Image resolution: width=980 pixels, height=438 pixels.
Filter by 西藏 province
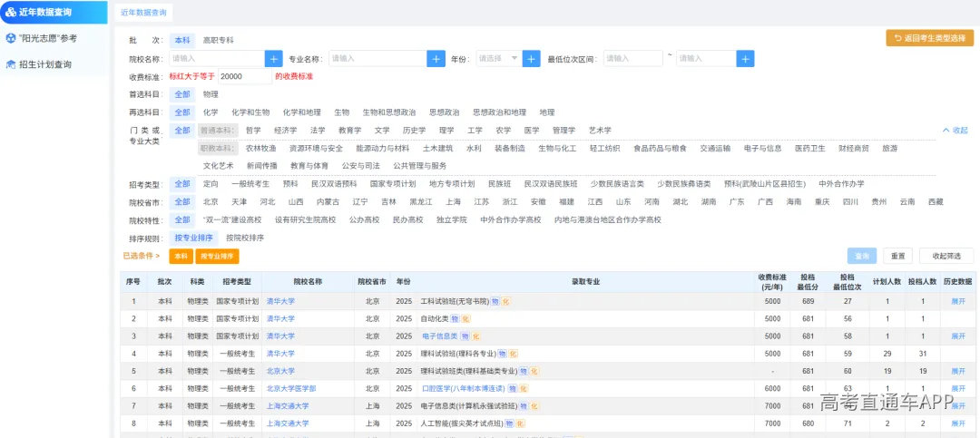(936, 202)
